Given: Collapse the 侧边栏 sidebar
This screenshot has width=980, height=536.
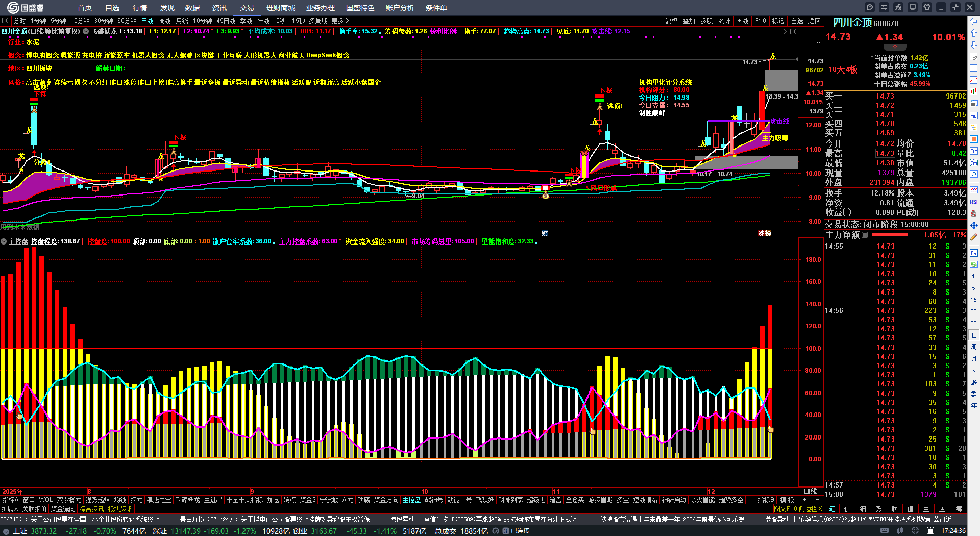Looking at the screenshot, I should pos(811,509).
